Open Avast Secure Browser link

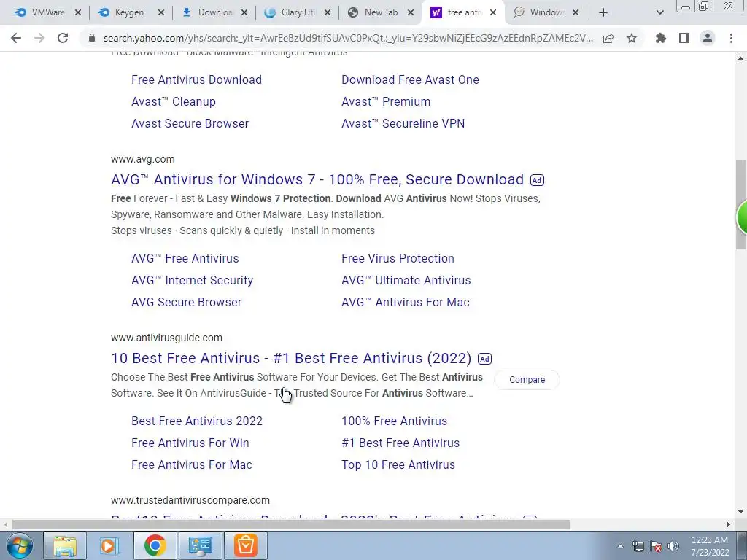click(x=190, y=123)
